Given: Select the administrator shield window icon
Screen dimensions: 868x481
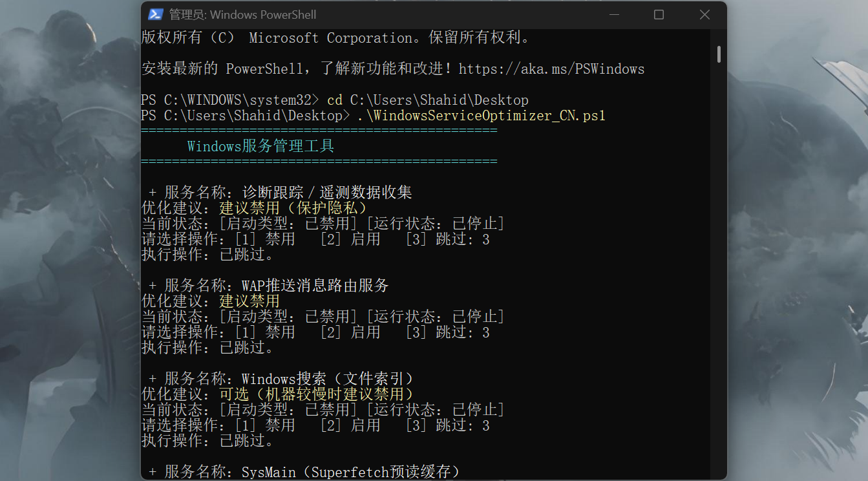Looking at the screenshot, I should point(155,14).
